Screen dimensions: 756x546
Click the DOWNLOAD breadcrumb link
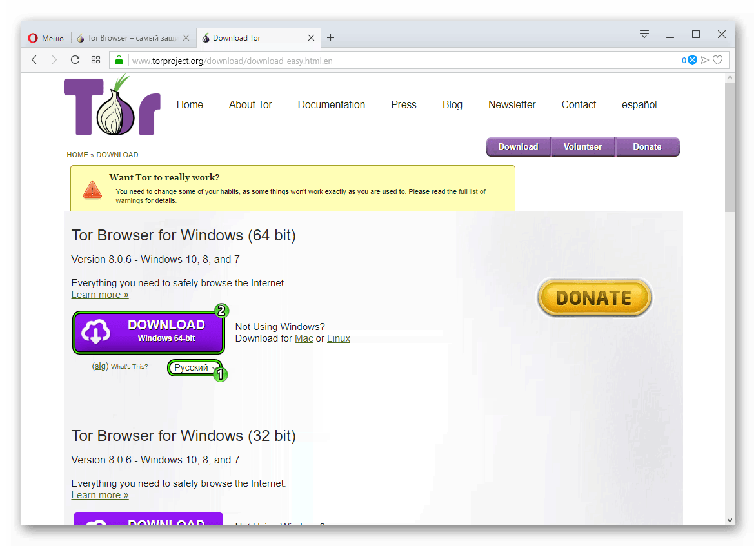117,155
